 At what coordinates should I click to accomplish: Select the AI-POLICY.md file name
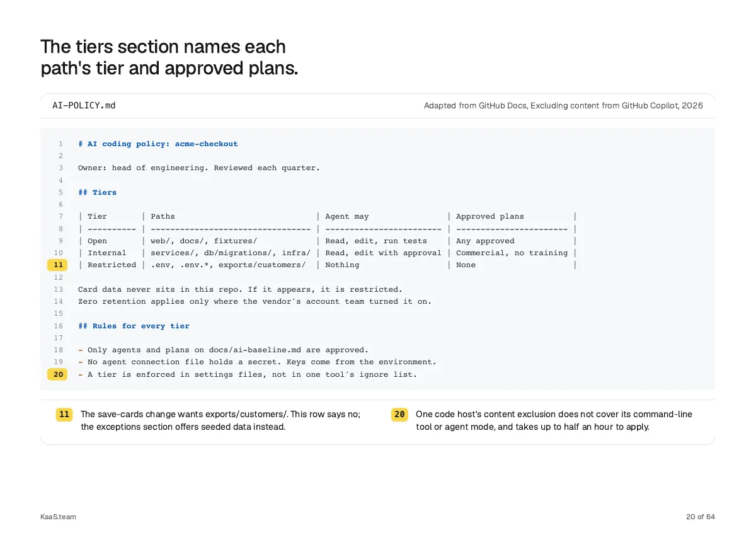[84, 105]
